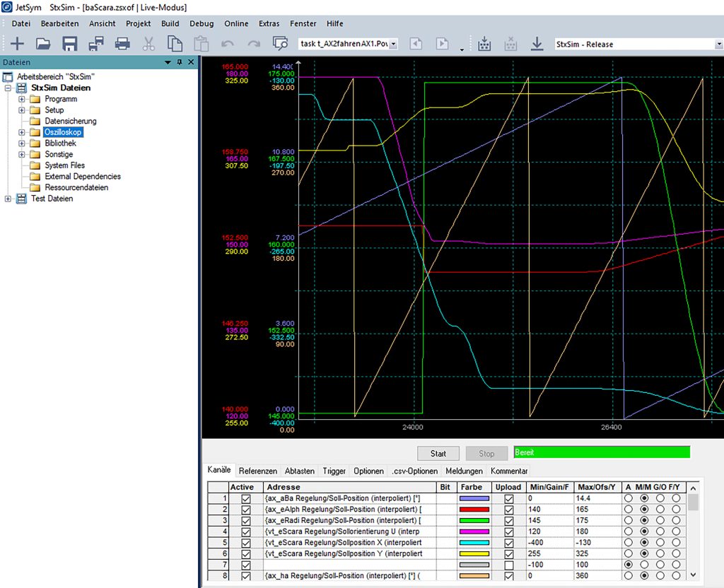Select the A radio button for channel 2
The image size is (724, 588).
pyautogui.click(x=628, y=510)
